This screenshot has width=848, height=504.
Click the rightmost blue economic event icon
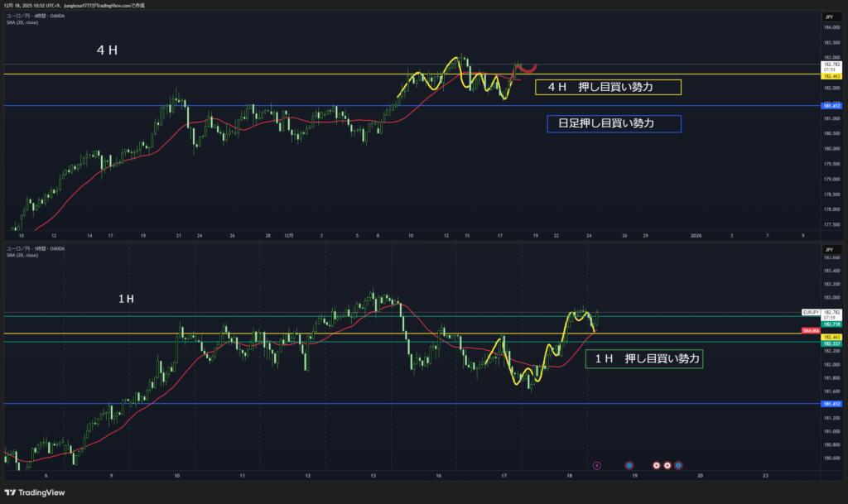tap(678, 465)
